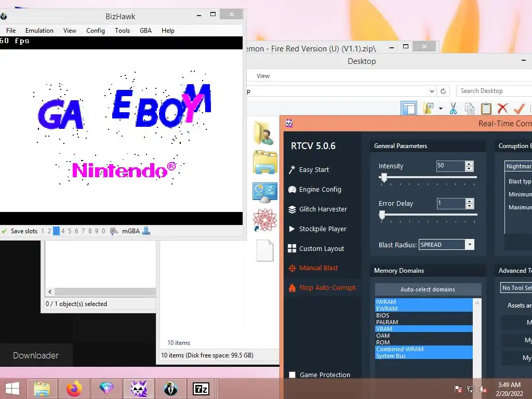Decrease Intensity with down stepper arrow
The height and width of the screenshot is (399, 532).
click(469, 169)
